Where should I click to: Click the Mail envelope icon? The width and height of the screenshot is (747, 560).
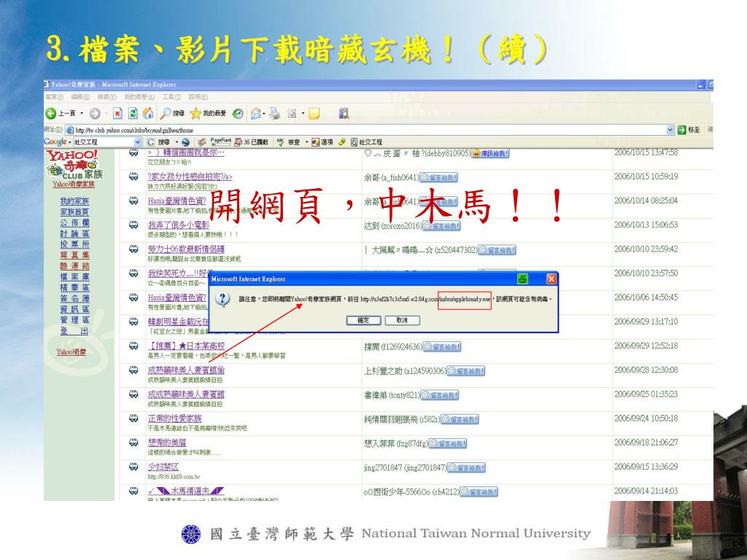(256, 113)
